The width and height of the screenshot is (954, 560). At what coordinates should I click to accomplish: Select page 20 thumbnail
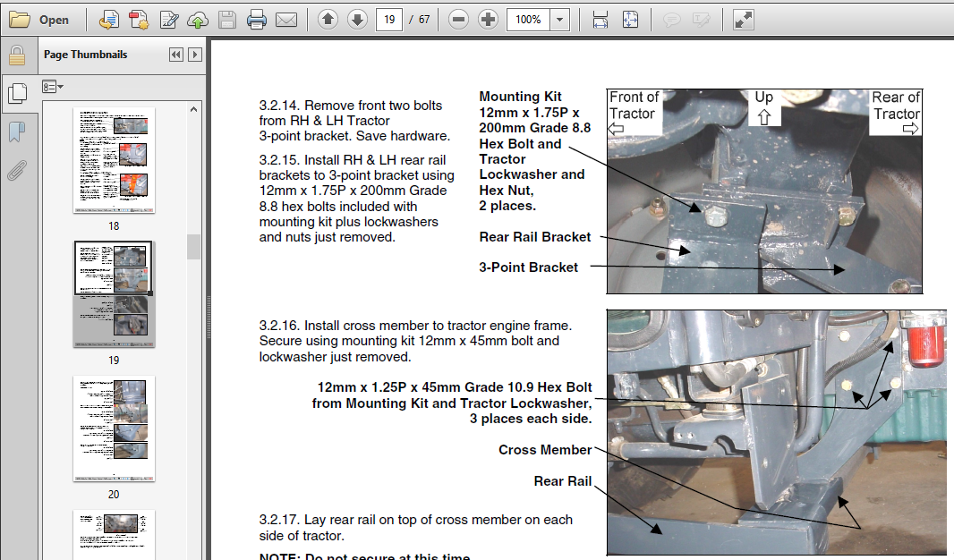[x=114, y=429]
